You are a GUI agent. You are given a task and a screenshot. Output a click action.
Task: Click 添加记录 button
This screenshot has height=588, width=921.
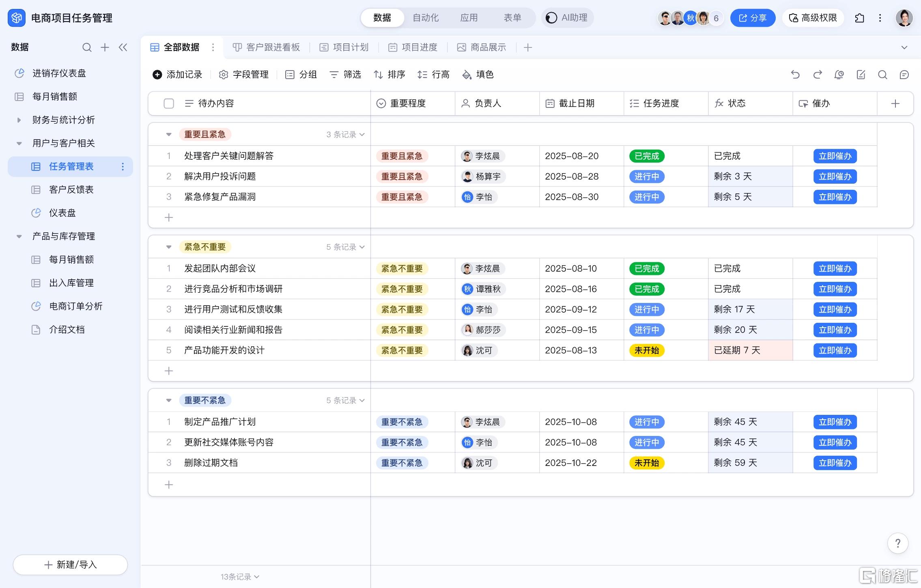[x=177, y=75]
